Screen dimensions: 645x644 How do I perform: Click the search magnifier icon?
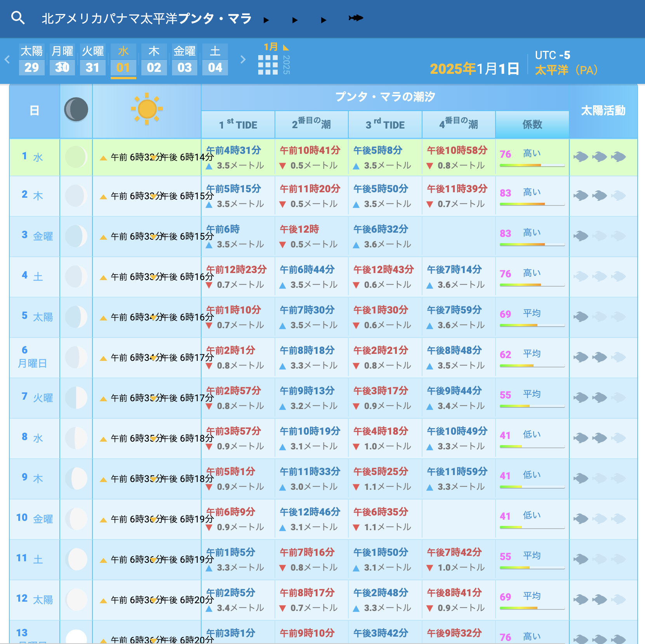(18, 18)
